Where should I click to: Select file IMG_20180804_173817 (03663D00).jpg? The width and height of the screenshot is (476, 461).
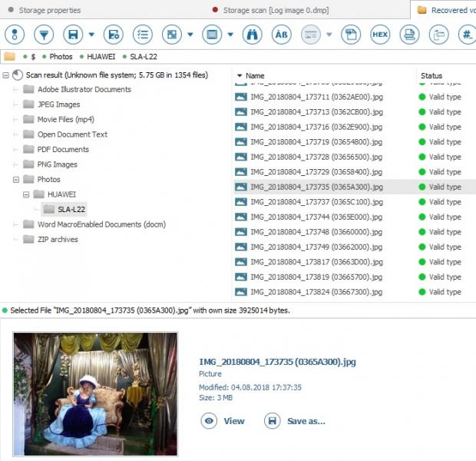(x=316, y=262)
